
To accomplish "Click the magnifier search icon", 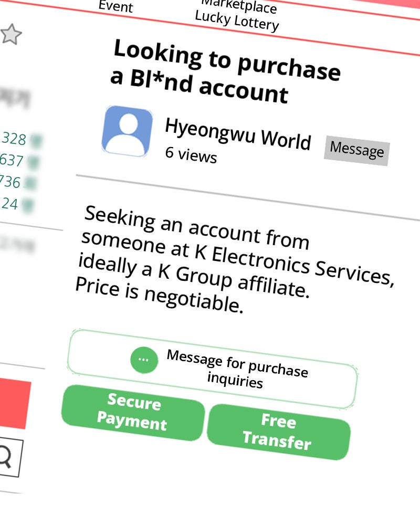I will tap(5, 457).
